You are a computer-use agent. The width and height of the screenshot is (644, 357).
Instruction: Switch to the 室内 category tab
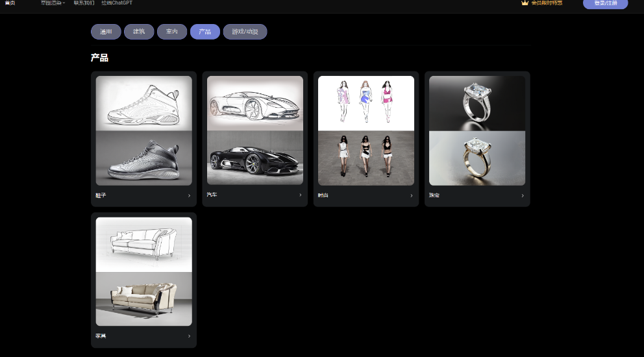[172, 32]
